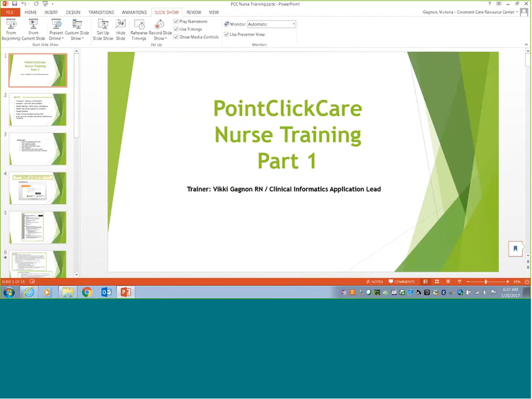Click the Start From Beginning quick access icon
Screen dimensions: 532x399
(x=45, y=4)
